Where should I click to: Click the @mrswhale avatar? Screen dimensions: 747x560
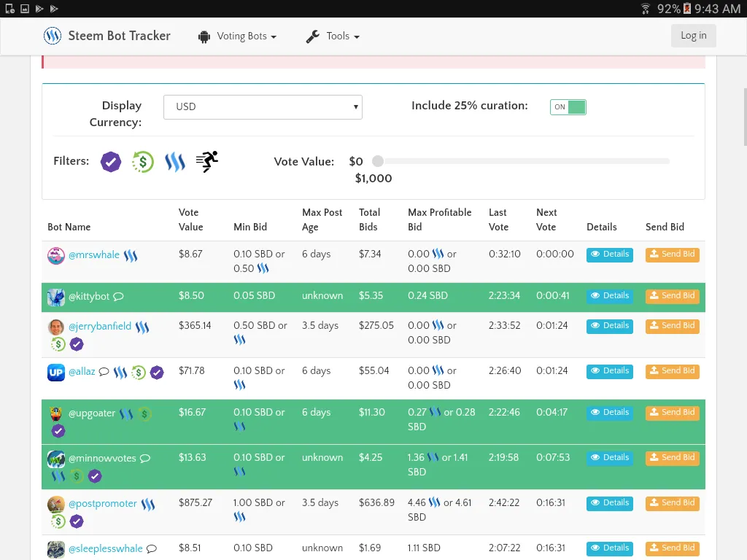tap(56, 256)
